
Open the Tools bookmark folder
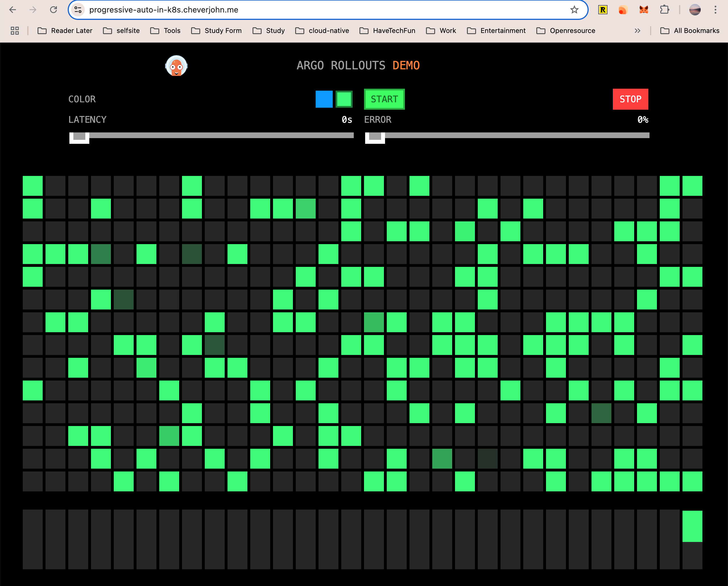click(x=165, y=31)
